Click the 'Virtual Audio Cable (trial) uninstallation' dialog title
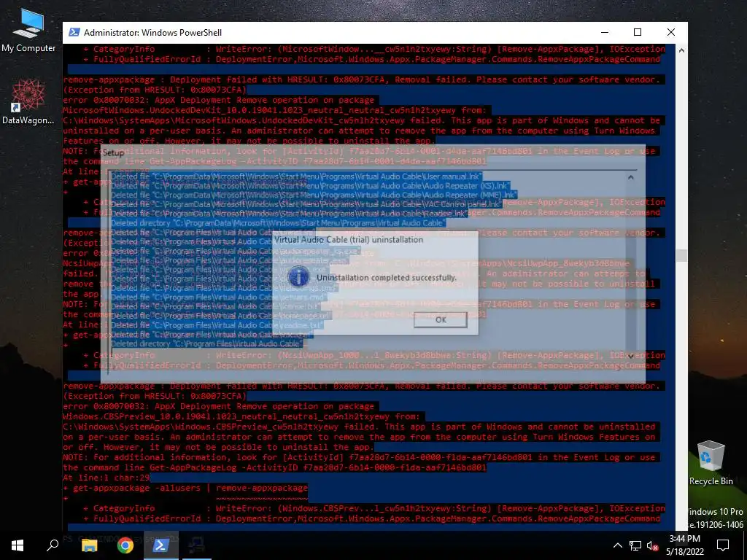Viewport: 747px width, 560px height. click(x=349, y=239)
